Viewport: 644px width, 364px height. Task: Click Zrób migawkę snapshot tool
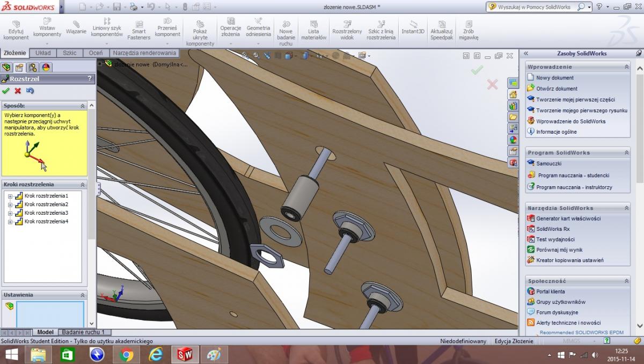click(469, 31)
